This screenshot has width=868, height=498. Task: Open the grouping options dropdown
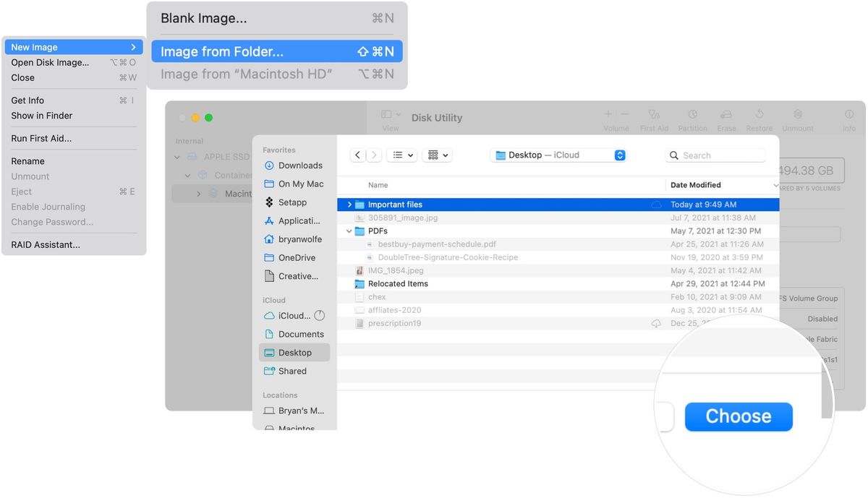(x=438, y=155)
